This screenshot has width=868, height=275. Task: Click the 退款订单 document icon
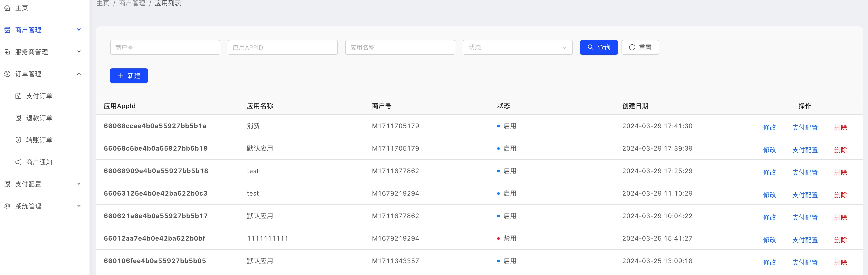tap(18, 118)
